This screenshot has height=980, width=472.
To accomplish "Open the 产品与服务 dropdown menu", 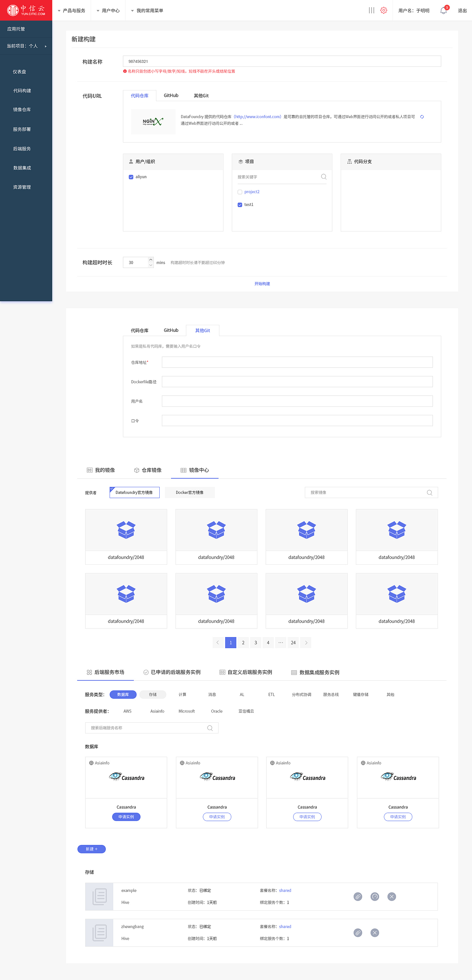I will (72, 10).
